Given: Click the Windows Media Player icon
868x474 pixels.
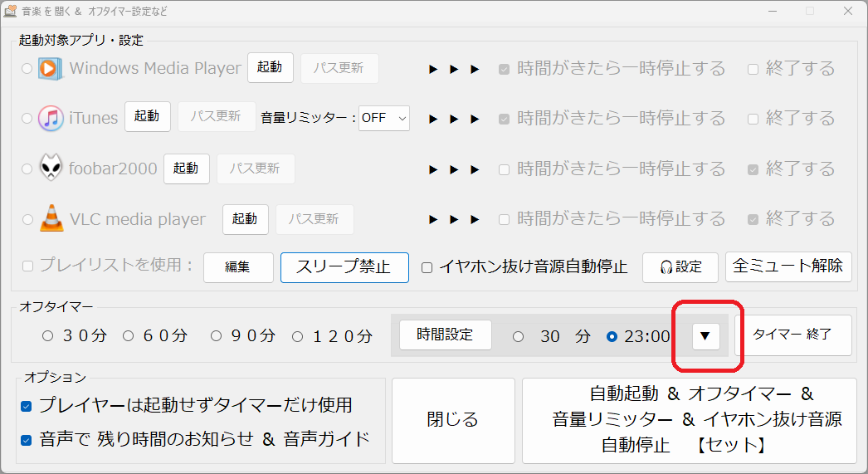Looking at the screenshot, I should 49,68.
